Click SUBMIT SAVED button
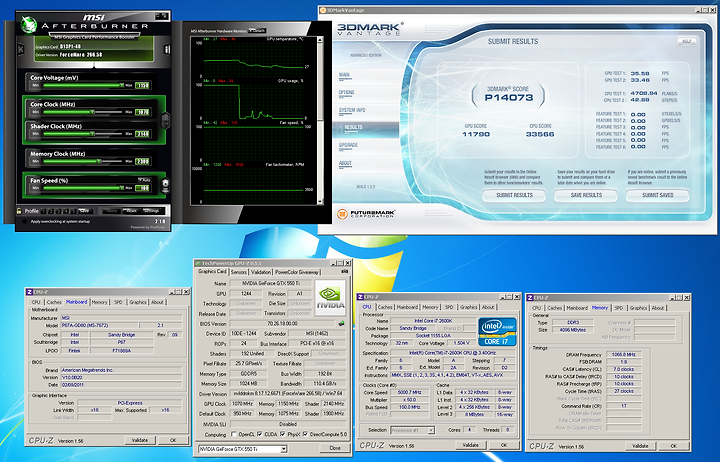 pos(658,195)
